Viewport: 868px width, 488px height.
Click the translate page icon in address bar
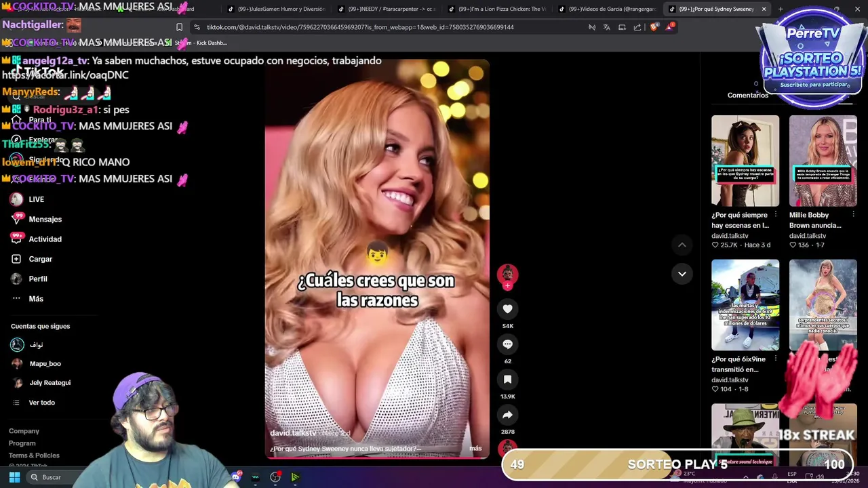pyautogui.click(x=606, y=27)
